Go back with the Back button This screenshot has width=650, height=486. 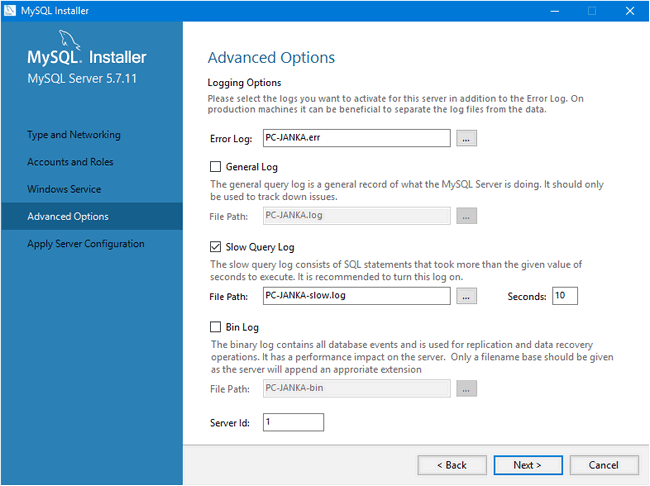click(x=445, y=465)
